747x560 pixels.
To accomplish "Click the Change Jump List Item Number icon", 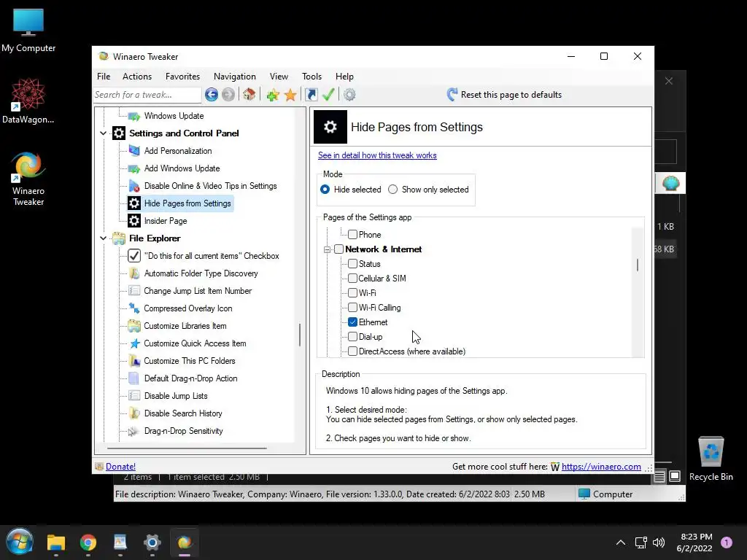I will tap(134, 291).
